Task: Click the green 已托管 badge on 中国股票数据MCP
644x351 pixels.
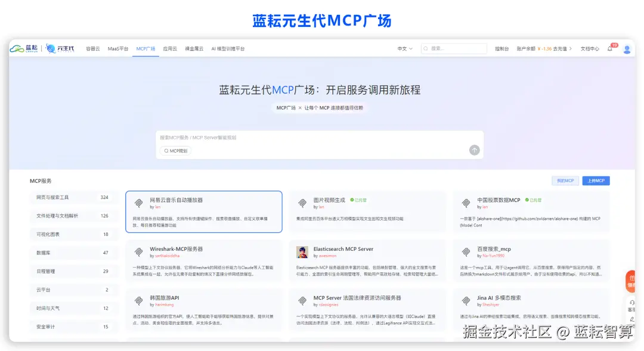Action: (533, 200)
